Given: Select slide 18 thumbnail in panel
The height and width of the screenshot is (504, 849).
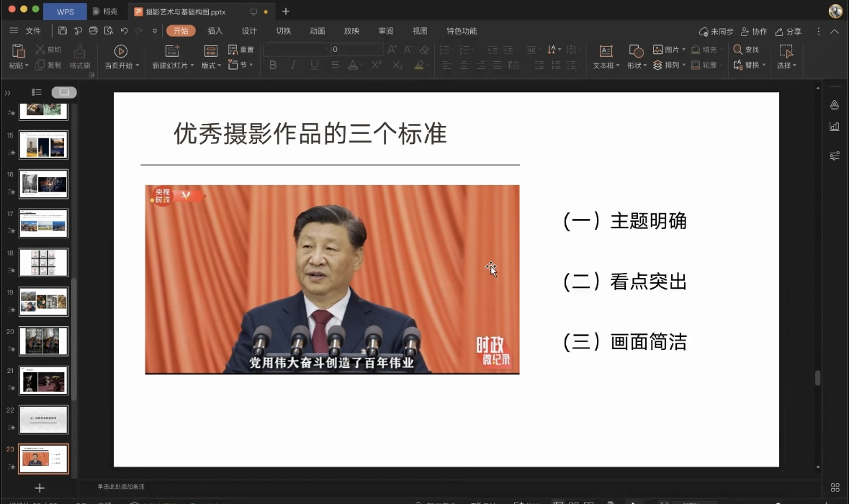Looking at the screenshot, I should (x=43, y=262).
